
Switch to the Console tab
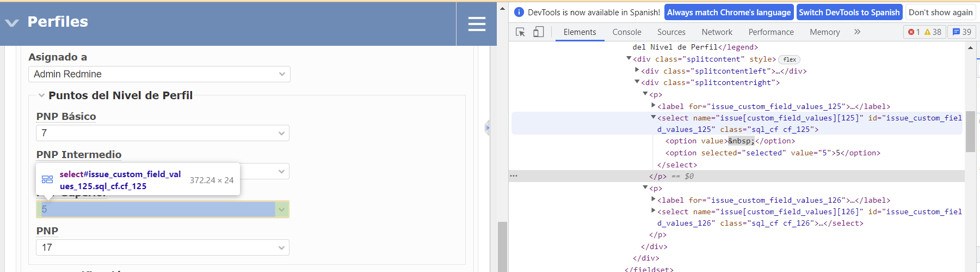point(627,32)
